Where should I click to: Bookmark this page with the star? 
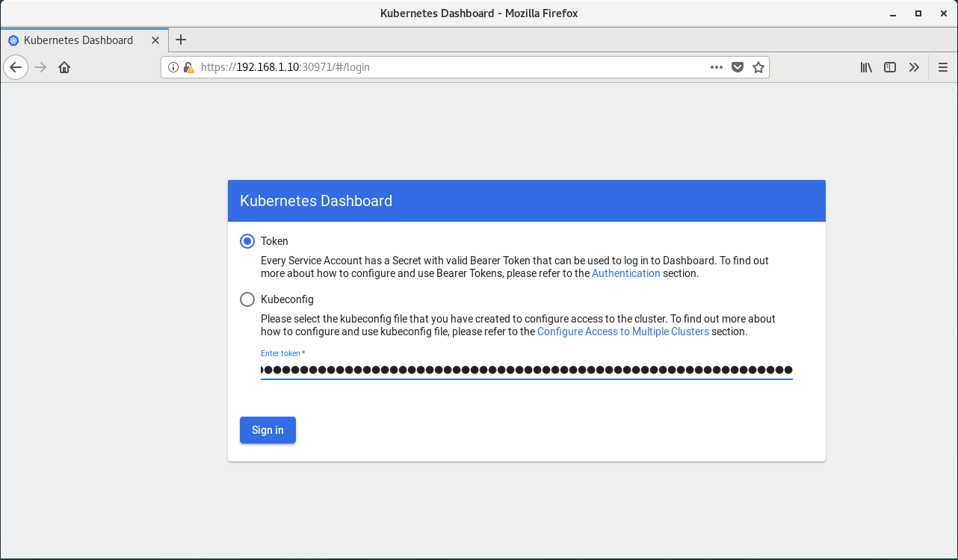click(x=758, y=67)
